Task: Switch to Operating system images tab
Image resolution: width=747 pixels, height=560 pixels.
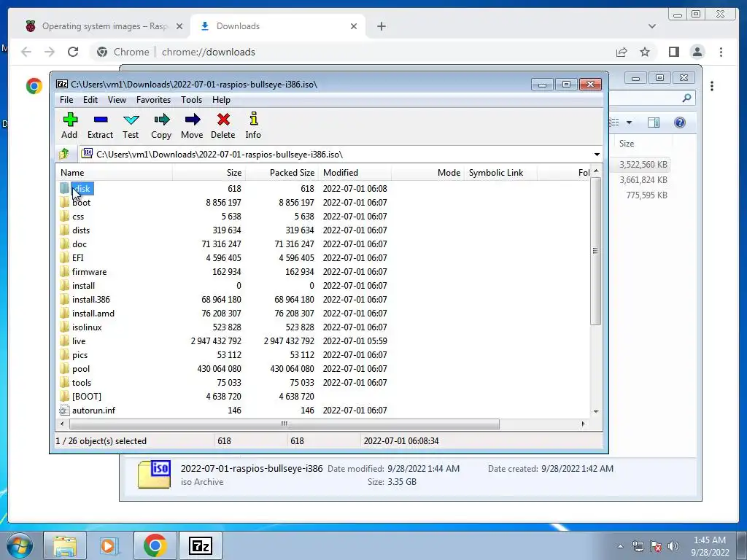Action: (x=104, y=26)
